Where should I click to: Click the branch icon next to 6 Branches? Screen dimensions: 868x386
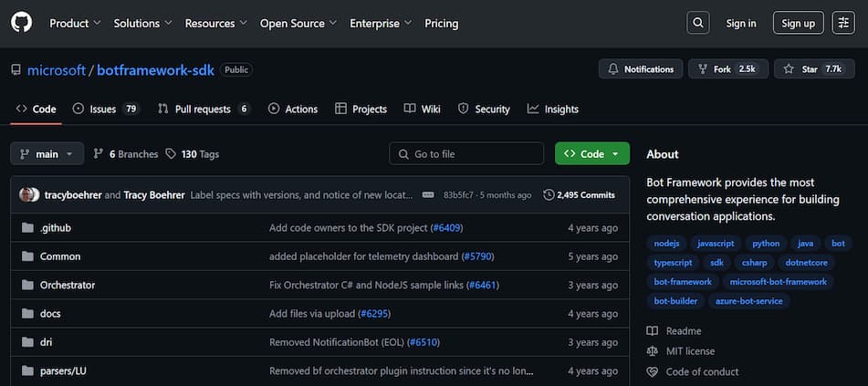coord(99,154)
